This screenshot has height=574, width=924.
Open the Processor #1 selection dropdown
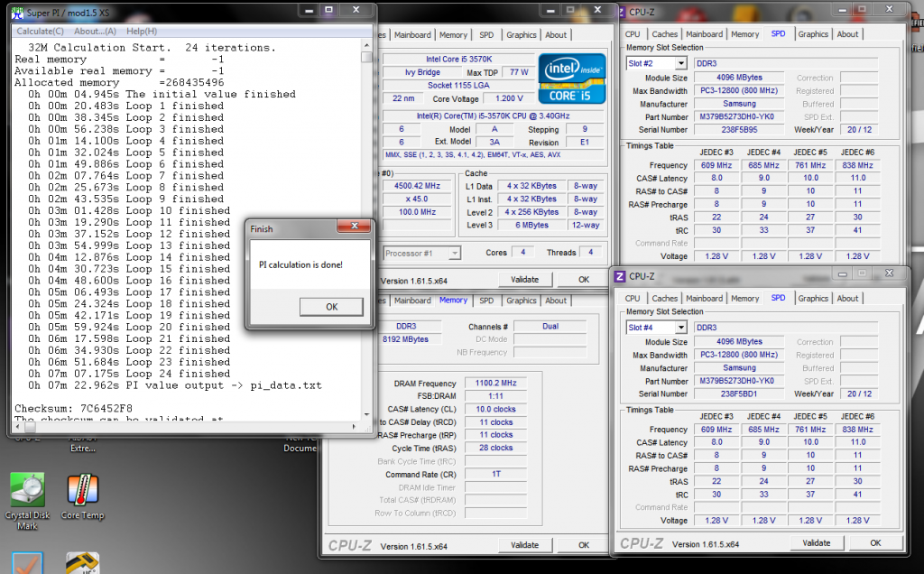pyautogui.click(x=454, y=254)
